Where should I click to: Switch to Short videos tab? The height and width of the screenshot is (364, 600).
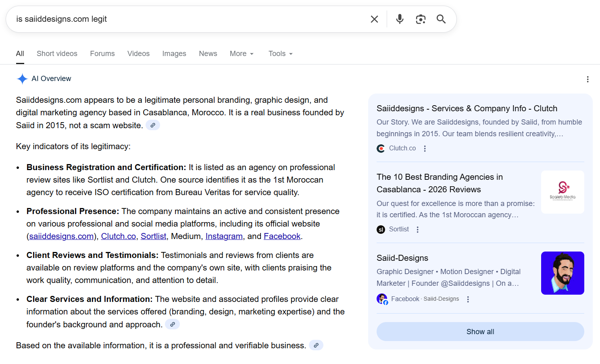(x=57, y=54)
